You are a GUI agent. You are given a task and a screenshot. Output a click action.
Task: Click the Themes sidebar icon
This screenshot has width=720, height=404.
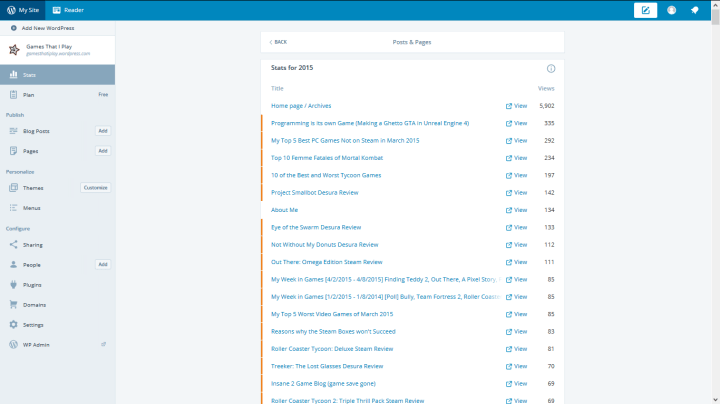coord(13,187)
